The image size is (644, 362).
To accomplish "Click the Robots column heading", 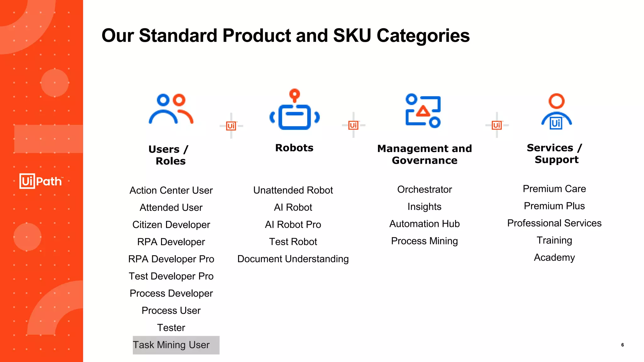I will (294, 148).
